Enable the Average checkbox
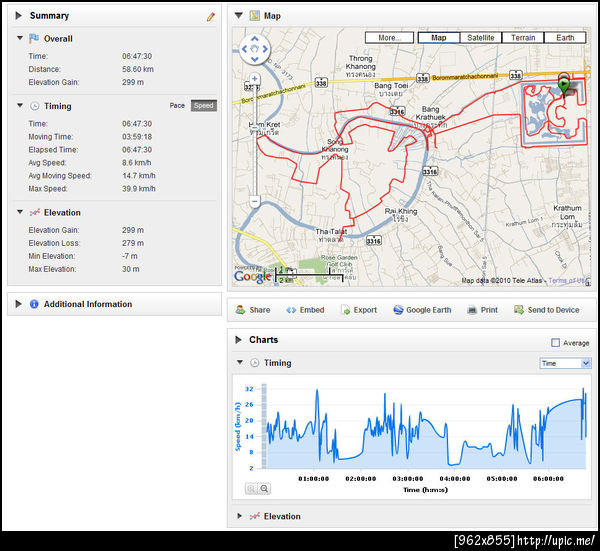The width and height of the screenshot is (600, 551). [555, 342]
